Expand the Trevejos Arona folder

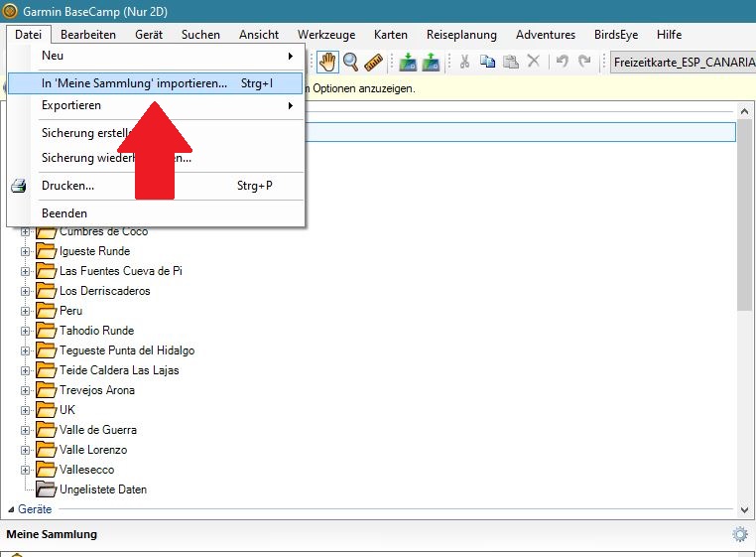point(25,390)
